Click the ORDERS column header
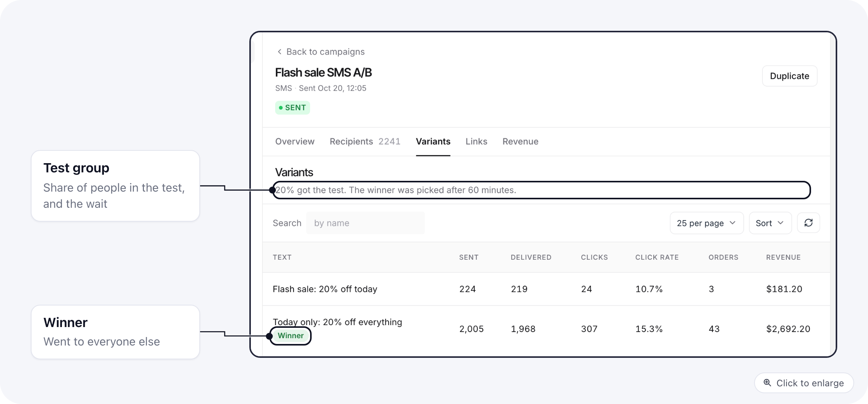The height and width of the screenshot is (404, 868). pyautogui.click(x=723, y=257)
